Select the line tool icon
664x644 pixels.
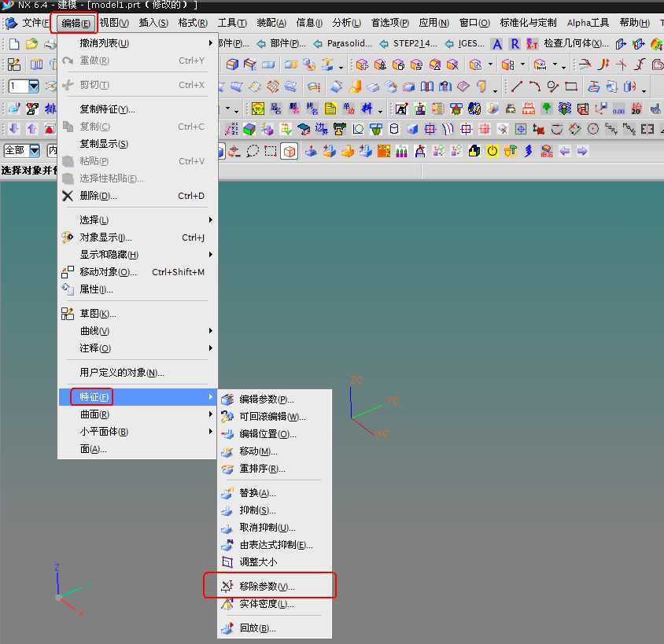pos(517,86)
